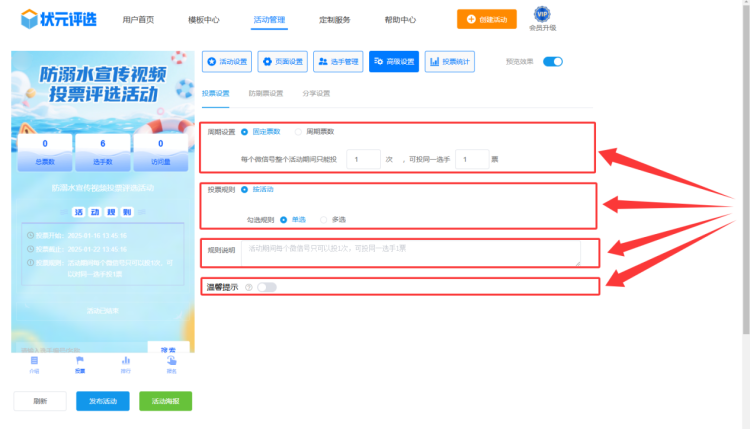Select the 周期票数 radio option
Screen dimensions: 750x429
299,131
